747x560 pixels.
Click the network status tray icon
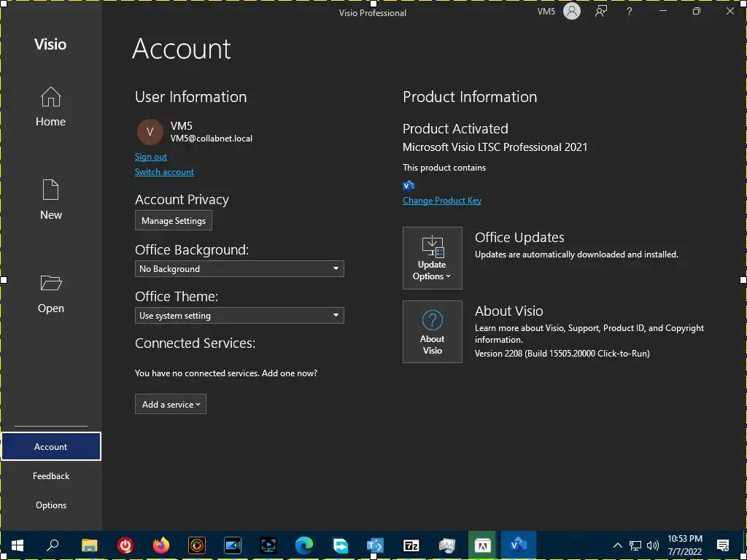635,545
